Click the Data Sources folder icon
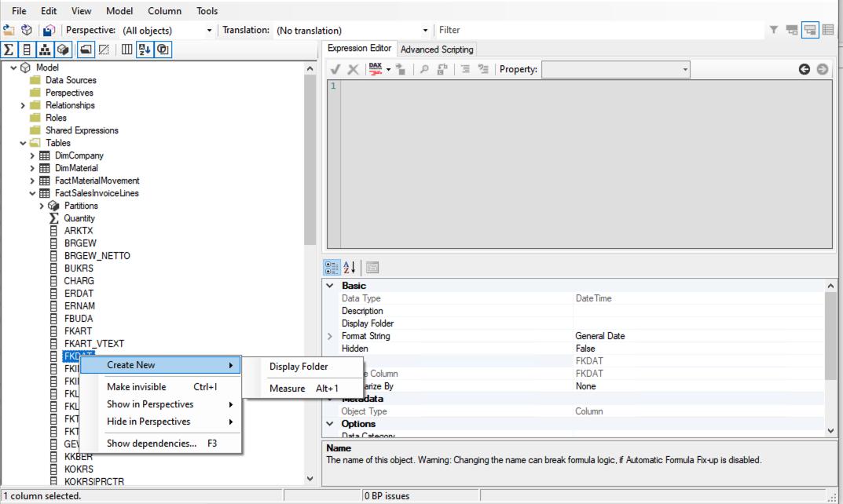The image size is (843, 504). pos(35,80)
